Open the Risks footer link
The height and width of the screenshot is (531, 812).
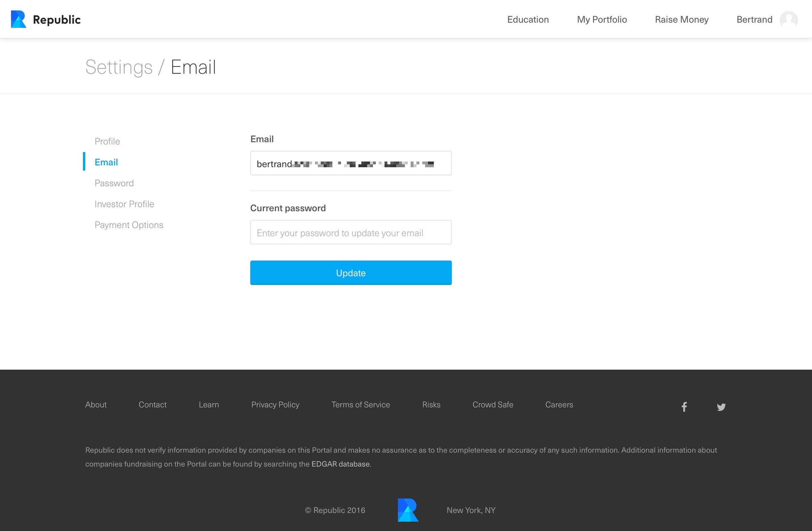pos(431,405)
